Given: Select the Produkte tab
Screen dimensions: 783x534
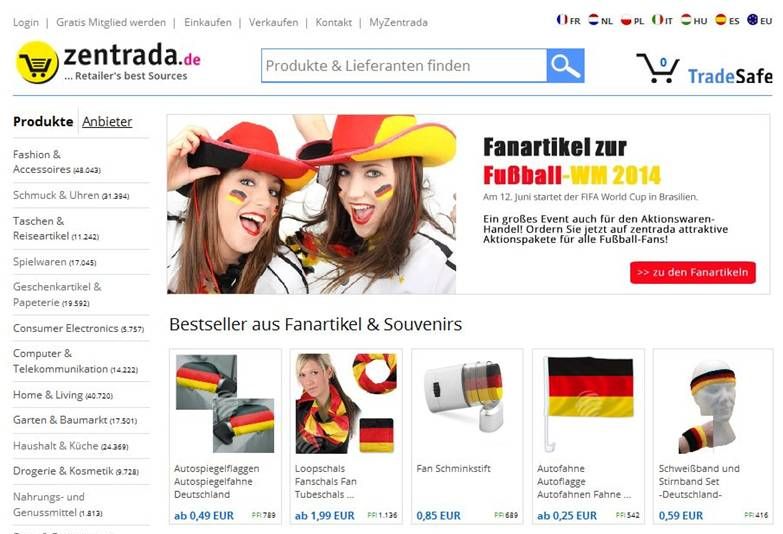Looking at the screenshot, I should tap(43, 121).
